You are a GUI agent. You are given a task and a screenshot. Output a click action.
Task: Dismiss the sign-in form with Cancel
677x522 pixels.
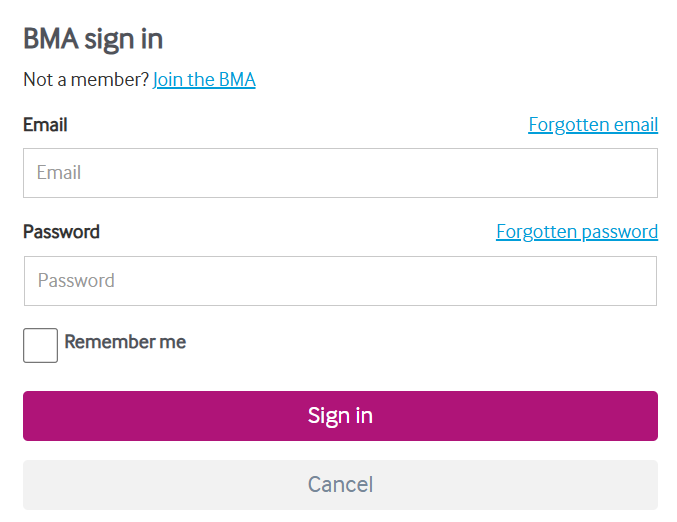coord(340,485)
